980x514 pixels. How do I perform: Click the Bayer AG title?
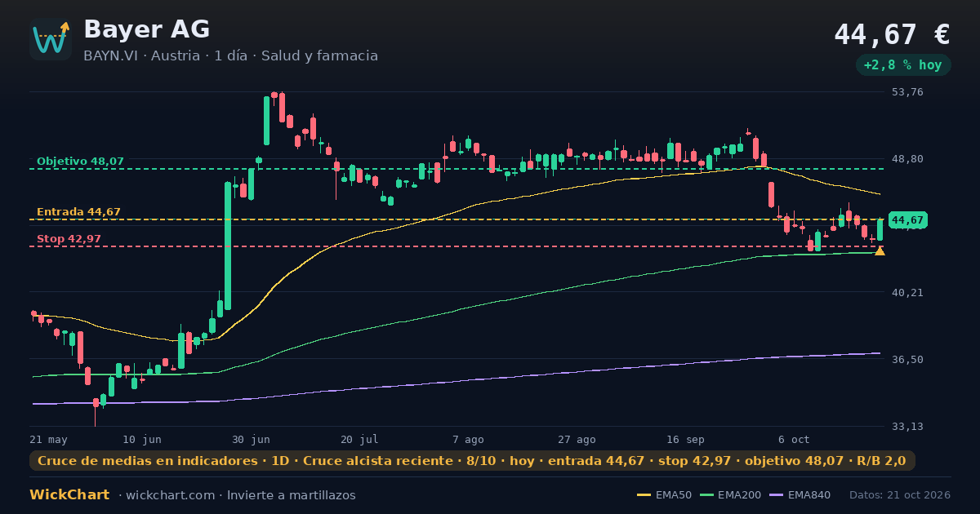[147, 29]
